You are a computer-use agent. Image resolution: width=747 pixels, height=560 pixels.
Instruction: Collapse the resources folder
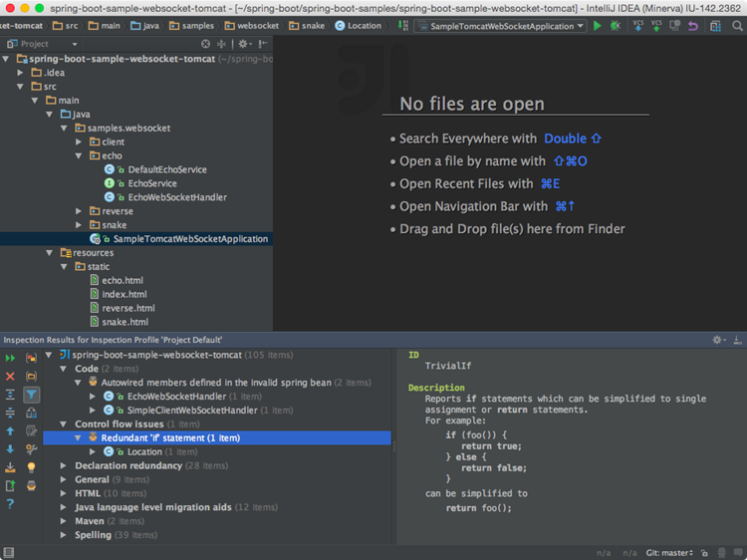pyautogui.click(x=49, y=252)
